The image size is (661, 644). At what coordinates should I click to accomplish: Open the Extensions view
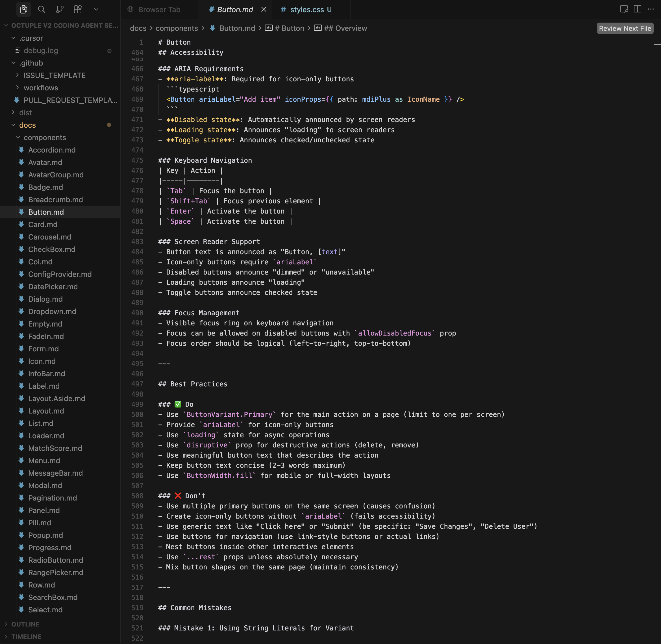tap(77, 9)
